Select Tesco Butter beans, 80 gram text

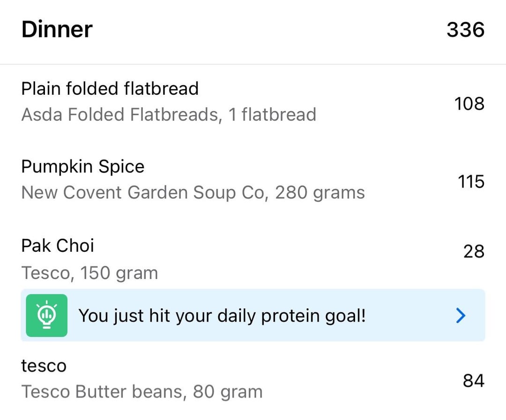[x=142, y=392]
